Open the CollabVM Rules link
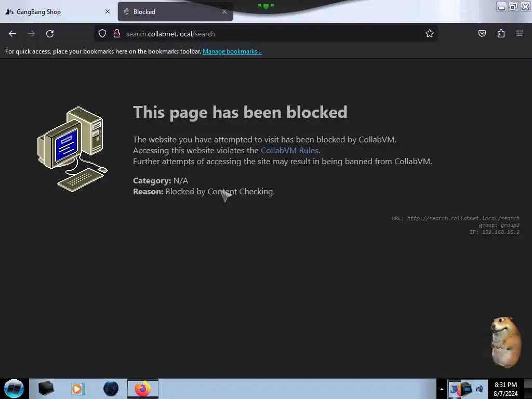This screenshot has width=532, height=399. [289, 150]
